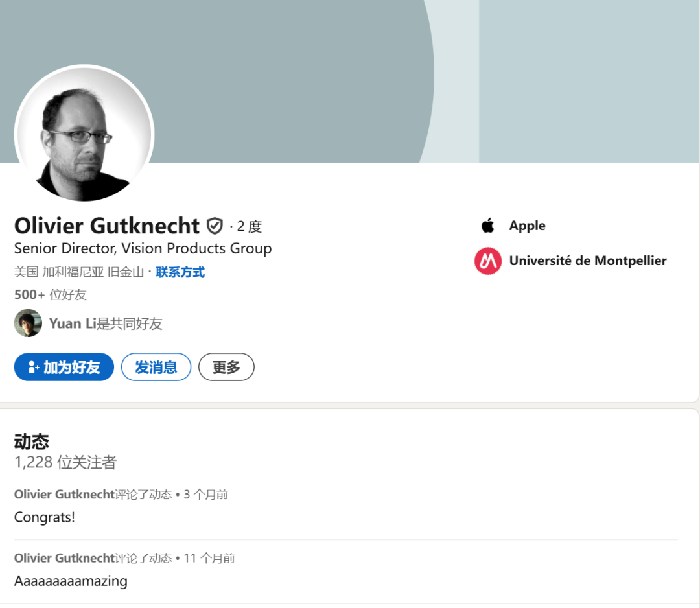Screen dimensions: 700x608
Task: Click the 动态 activity section heading
Action: (32, 441)
